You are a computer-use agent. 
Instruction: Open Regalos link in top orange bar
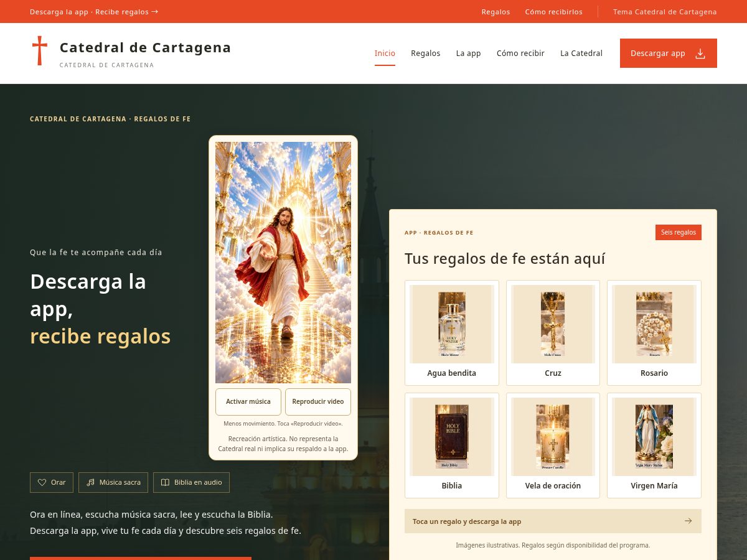pos(496,12)
